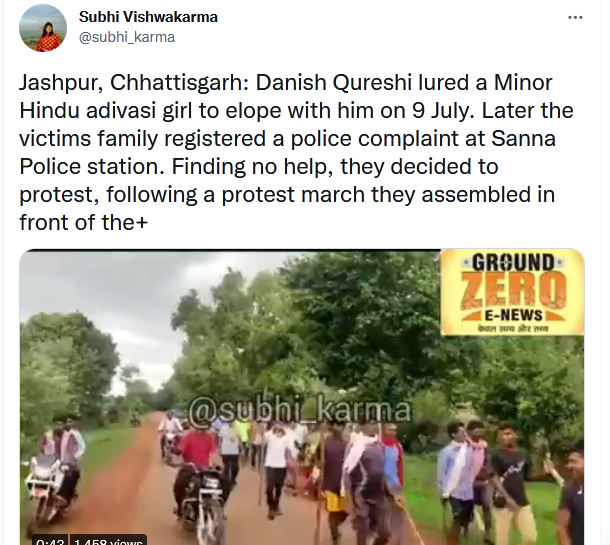The image size is (610, 545).
Task: Click the 1,458 views counter
Action: [108, 541]
